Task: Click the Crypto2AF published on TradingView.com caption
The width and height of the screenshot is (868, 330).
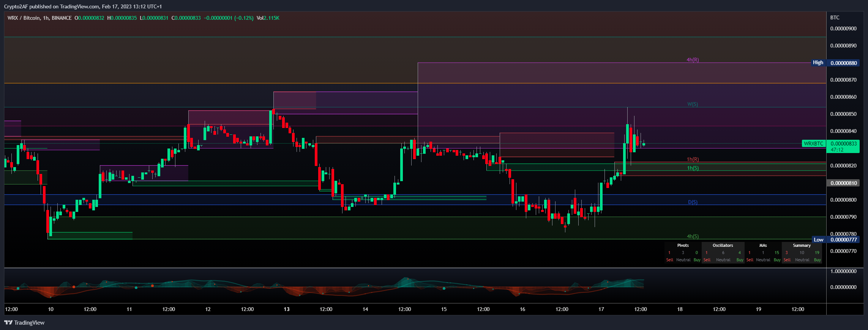Action: (83, 6)
